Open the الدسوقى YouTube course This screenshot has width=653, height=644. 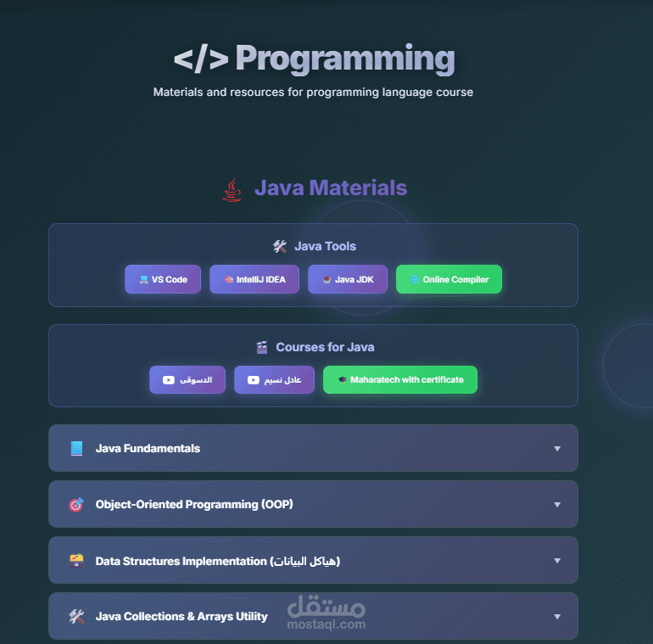point(187,379)
